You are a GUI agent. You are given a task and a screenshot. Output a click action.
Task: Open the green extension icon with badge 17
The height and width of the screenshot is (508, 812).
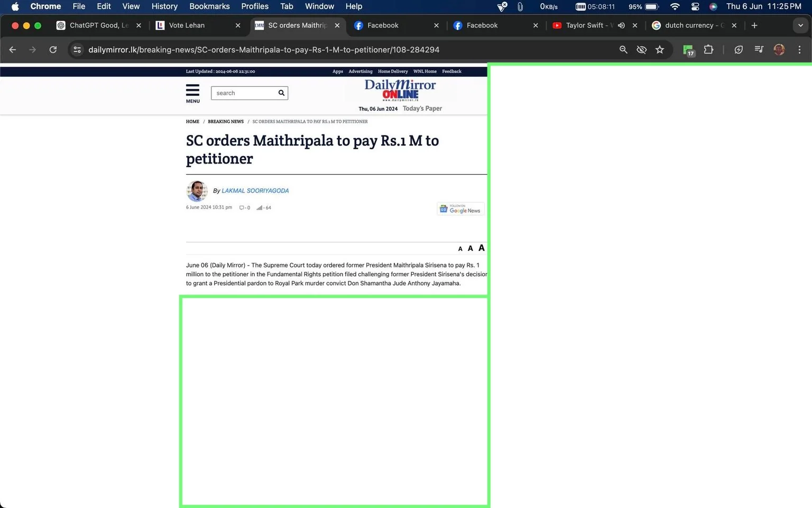(688, 50)
